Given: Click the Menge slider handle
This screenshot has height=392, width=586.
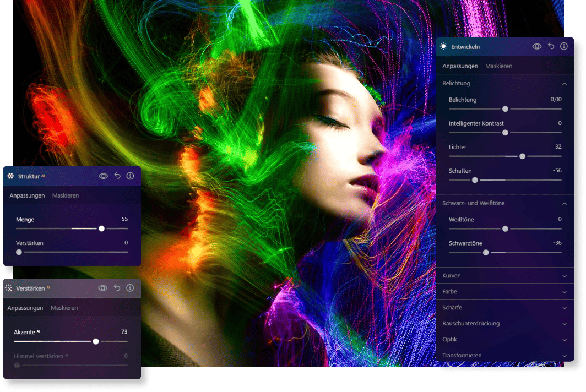Looking at the screenshot, I should click(101, 228).
